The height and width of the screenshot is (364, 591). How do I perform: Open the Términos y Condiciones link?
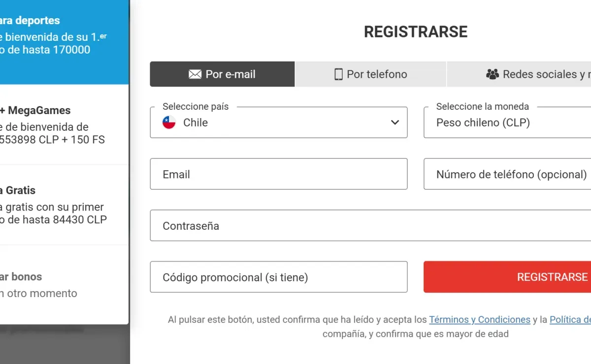(479, 319)
